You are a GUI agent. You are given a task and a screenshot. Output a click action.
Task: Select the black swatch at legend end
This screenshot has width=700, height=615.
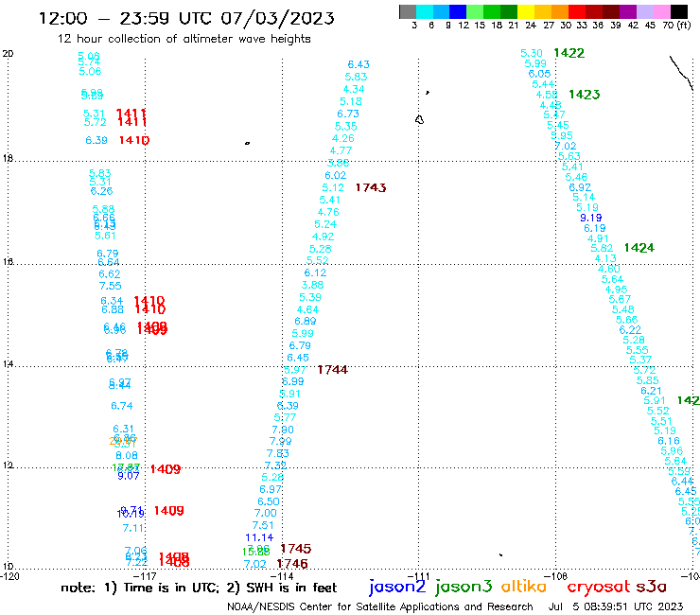tap(678, 11)
